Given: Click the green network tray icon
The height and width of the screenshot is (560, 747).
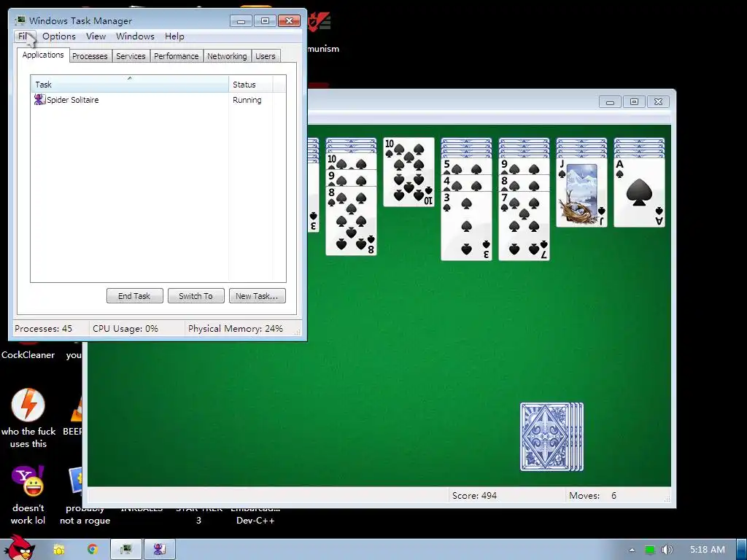Looking at the screenshot, I should 650,550.
